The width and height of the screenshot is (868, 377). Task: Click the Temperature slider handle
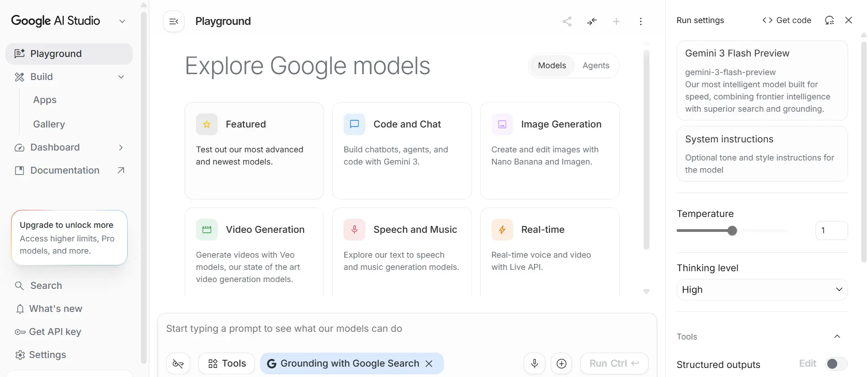point(732,231)
